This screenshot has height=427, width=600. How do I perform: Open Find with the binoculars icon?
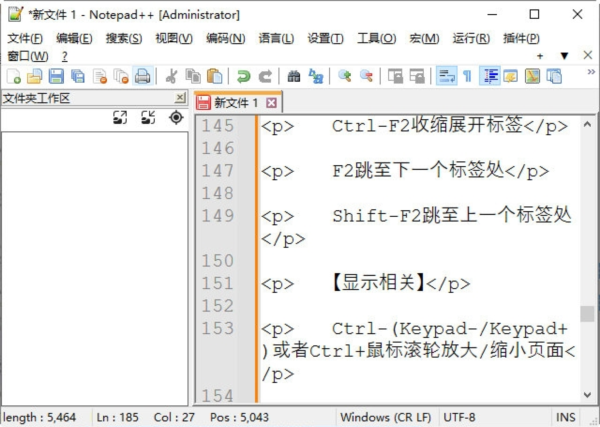(293, 76)
